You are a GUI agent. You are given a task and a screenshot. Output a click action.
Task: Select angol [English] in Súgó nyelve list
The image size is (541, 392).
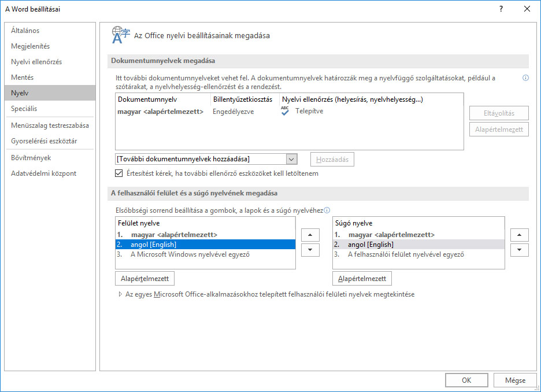[x=418, y=245]
